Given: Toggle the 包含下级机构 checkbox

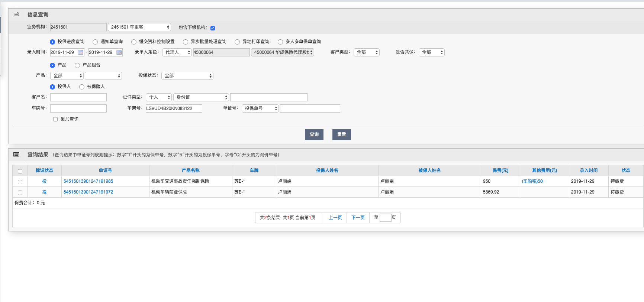Looking at the screenshot, I should point(213,28).
